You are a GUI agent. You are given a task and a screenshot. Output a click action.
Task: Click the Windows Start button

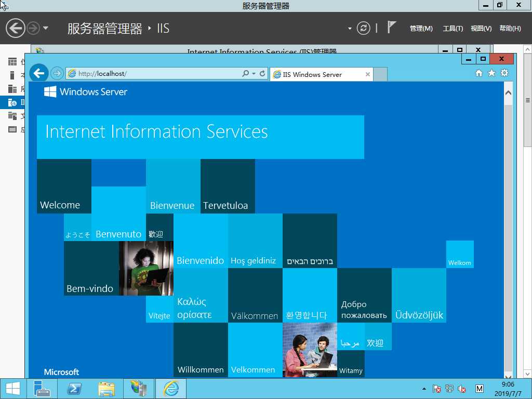pos(12,389)
